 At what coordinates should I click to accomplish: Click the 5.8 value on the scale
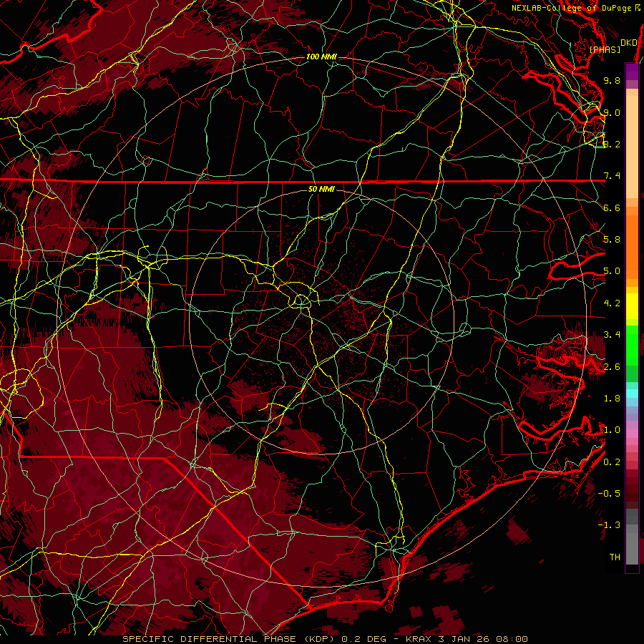tap(612, 240)
